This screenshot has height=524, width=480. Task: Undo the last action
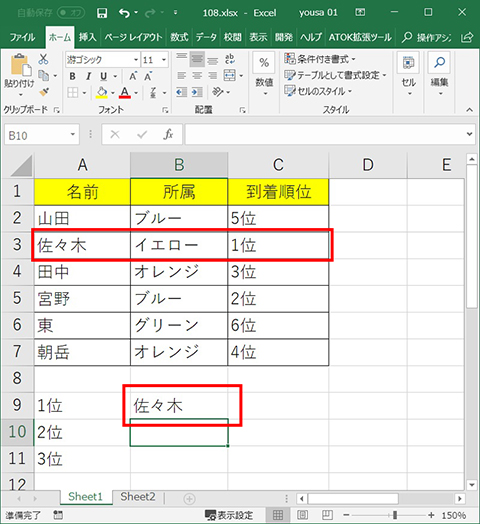click(124, 13)
